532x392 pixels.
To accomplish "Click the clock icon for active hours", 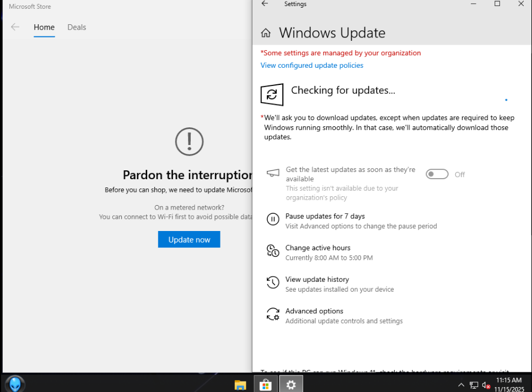I will pos(273,251).
